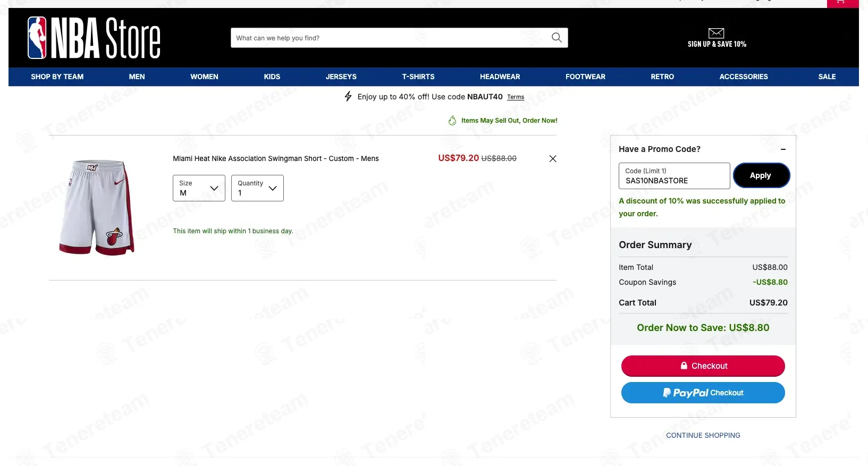This screenshot has width=868, height=466.
Task: Open the T-Shirts menu
Action: (x=418, y=77)
